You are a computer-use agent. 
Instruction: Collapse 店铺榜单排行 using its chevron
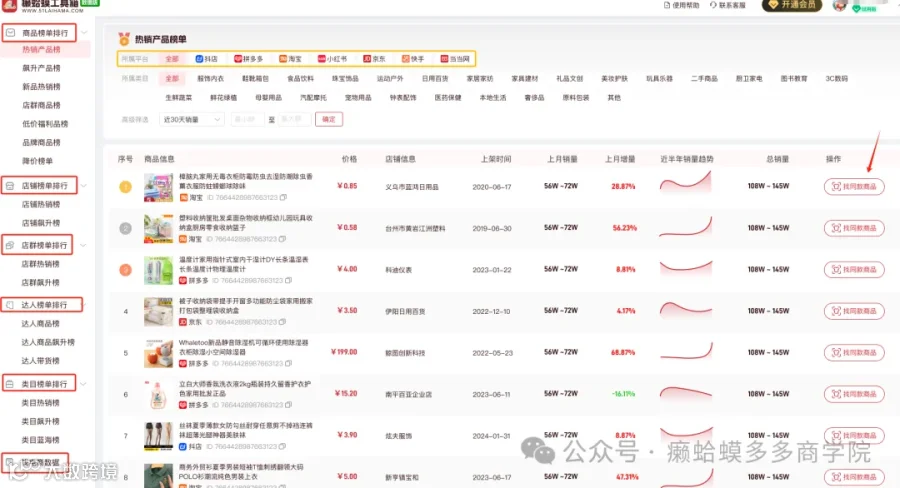[x=84, y=185]
